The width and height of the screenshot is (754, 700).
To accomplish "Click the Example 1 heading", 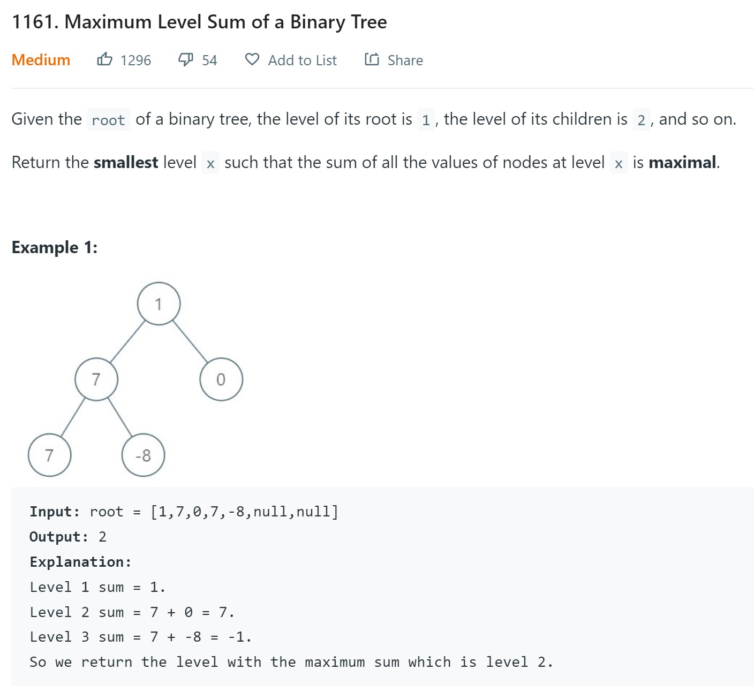I will [x=55, y=247].
